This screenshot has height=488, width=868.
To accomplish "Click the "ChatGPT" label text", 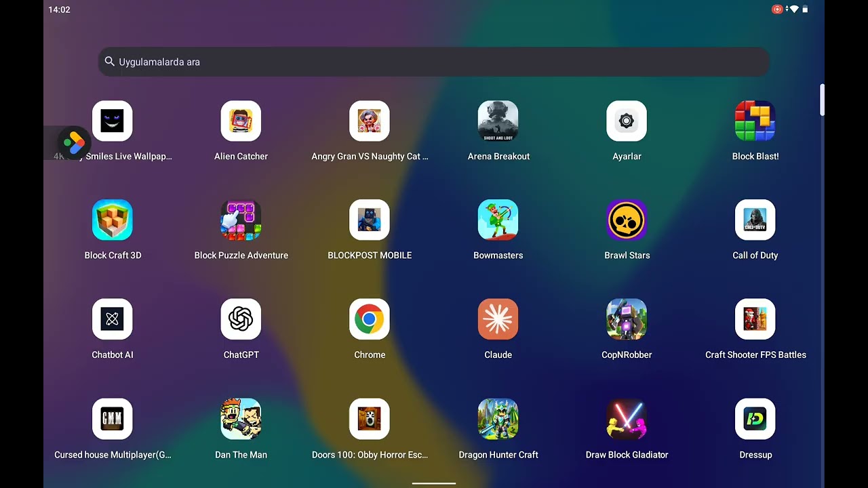I will [241, 355].
